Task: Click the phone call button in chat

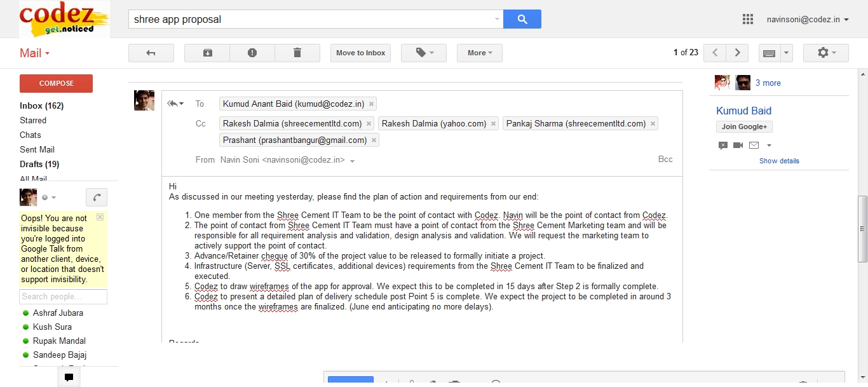Action: point(97,198)
